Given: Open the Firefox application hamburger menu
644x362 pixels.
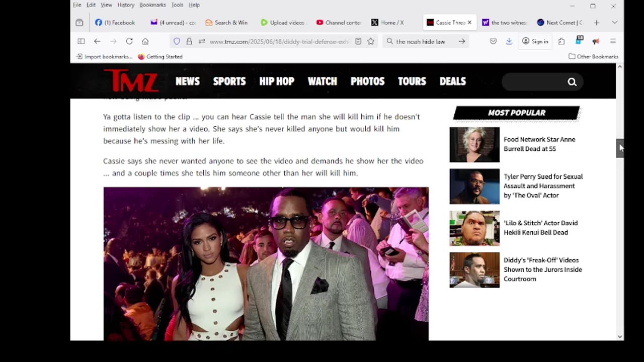Looking at the screenshot, I should 613,41.
